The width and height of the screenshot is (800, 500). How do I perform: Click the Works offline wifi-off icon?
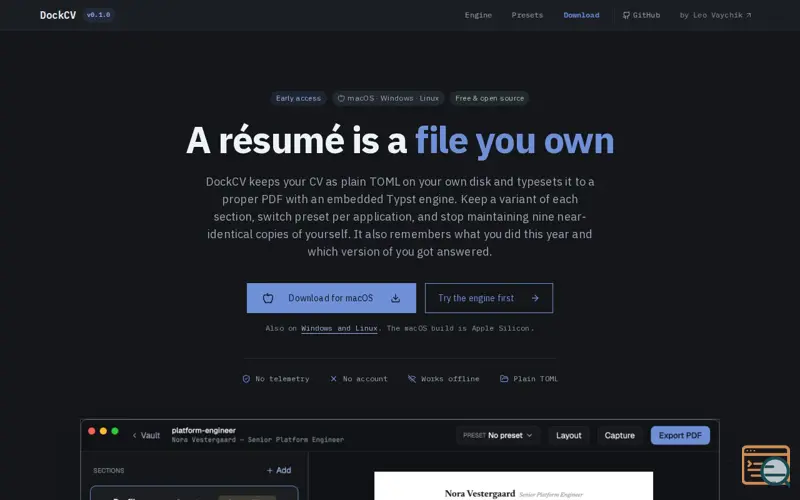click(412, 379)
